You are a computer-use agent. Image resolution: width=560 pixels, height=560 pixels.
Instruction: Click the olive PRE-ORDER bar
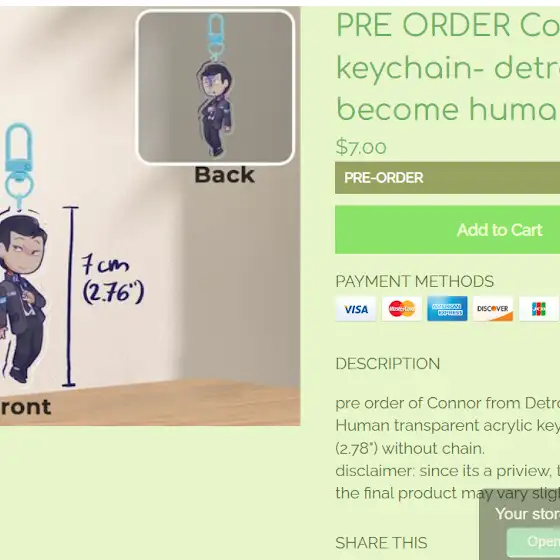(448, 178)
